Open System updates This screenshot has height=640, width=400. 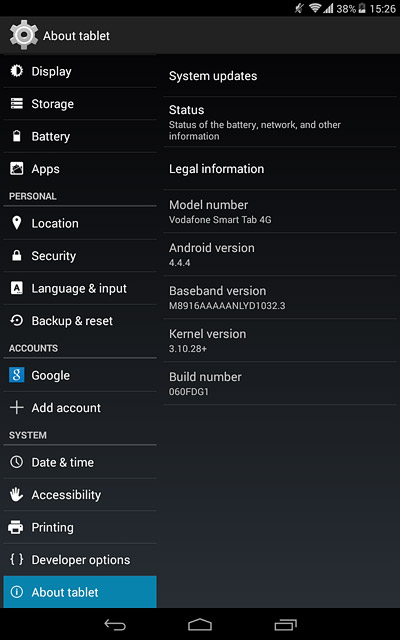(x=280, y=76)
